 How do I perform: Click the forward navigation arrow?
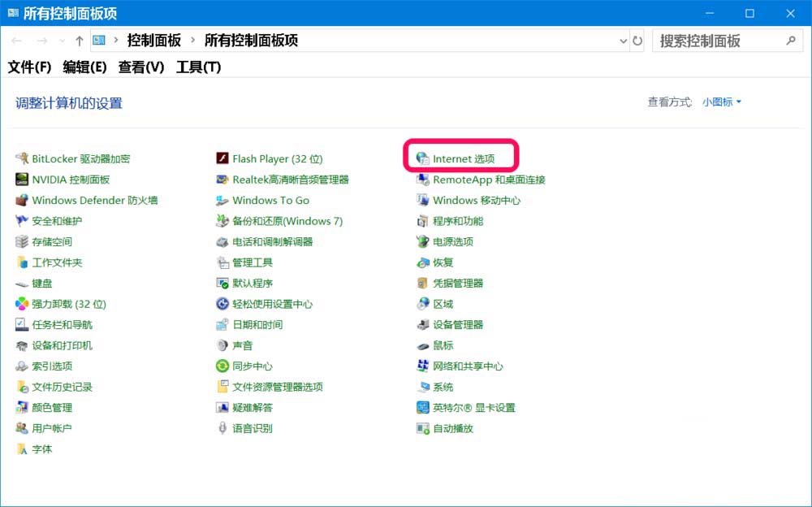click(42, 41)
